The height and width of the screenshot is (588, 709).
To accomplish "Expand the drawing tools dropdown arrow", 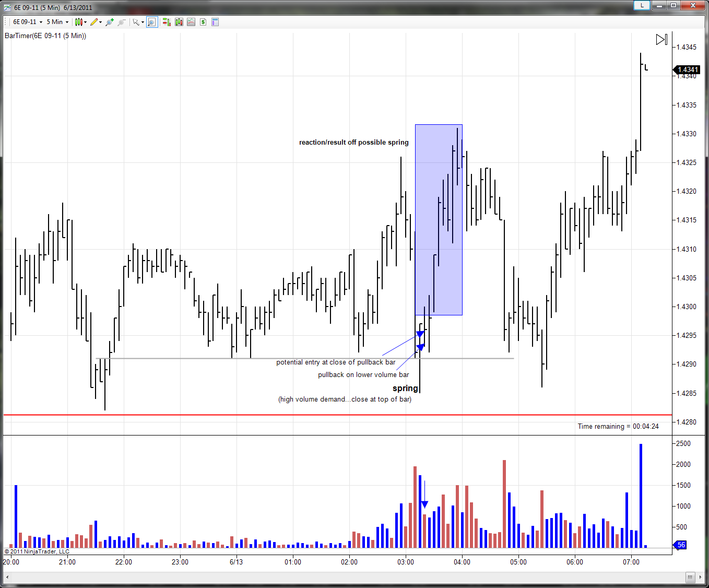I will [x=100, y=22].
